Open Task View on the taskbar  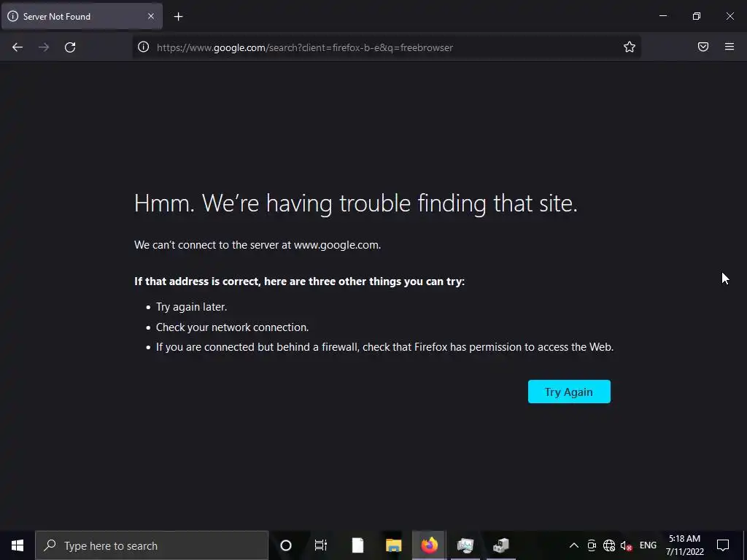click(x=321, y=545)
